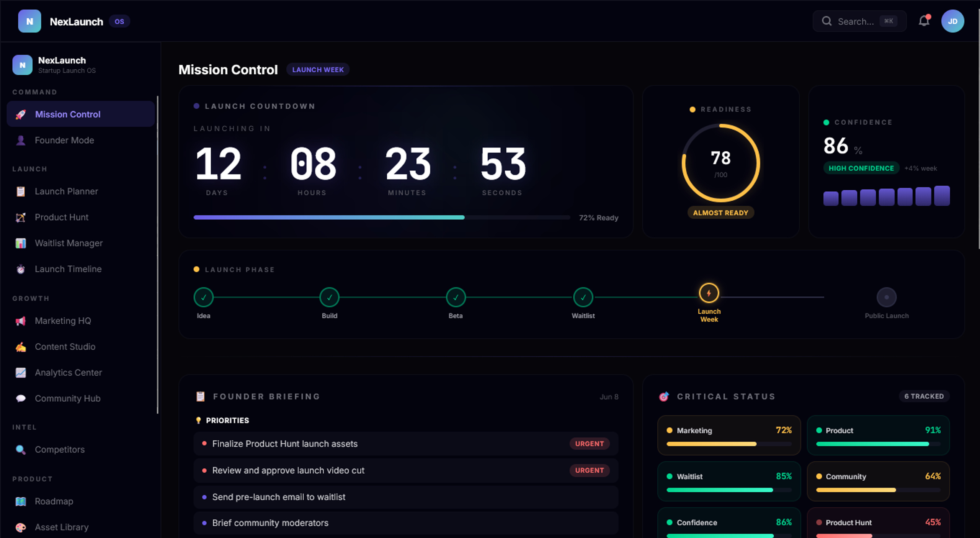Open priority Brief community moderators

[406, 523]
